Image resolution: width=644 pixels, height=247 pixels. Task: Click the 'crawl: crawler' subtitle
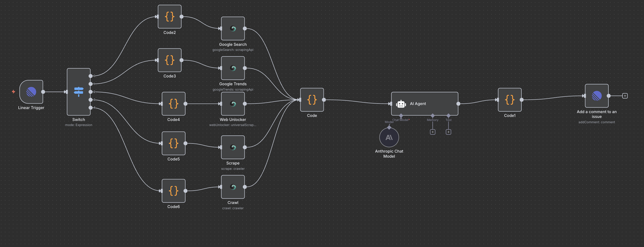click(233, 208)
